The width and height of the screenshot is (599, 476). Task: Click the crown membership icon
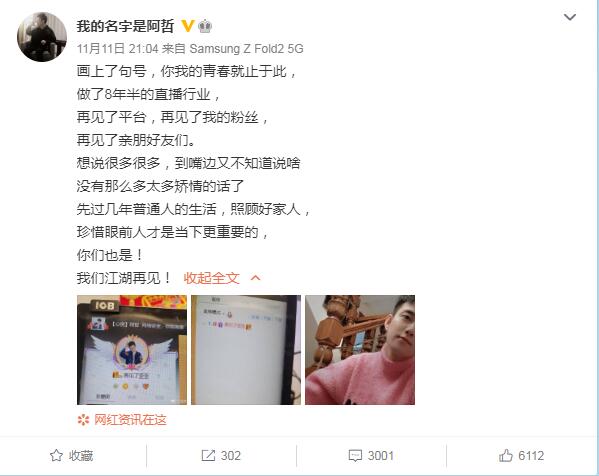[205, 26]
